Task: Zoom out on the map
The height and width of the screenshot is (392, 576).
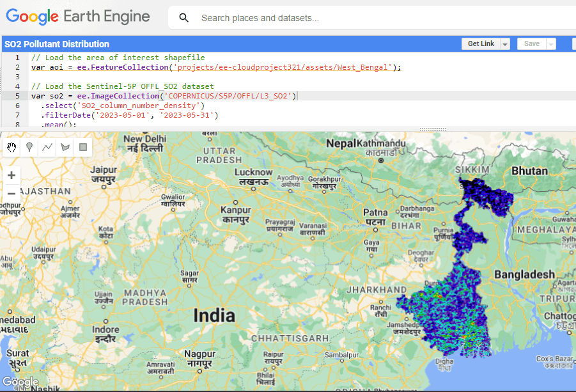Action: (12, 193)
